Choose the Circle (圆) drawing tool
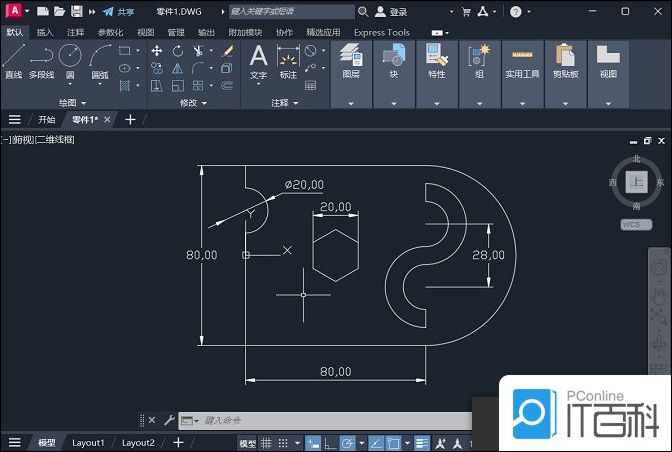672x452 pixels. [x=70, y=61]
